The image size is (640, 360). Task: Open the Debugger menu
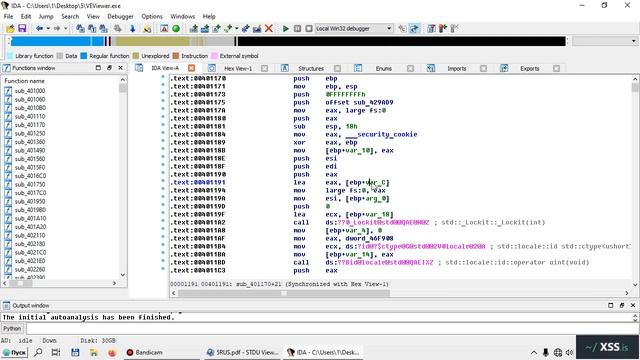tap(120, 16)
